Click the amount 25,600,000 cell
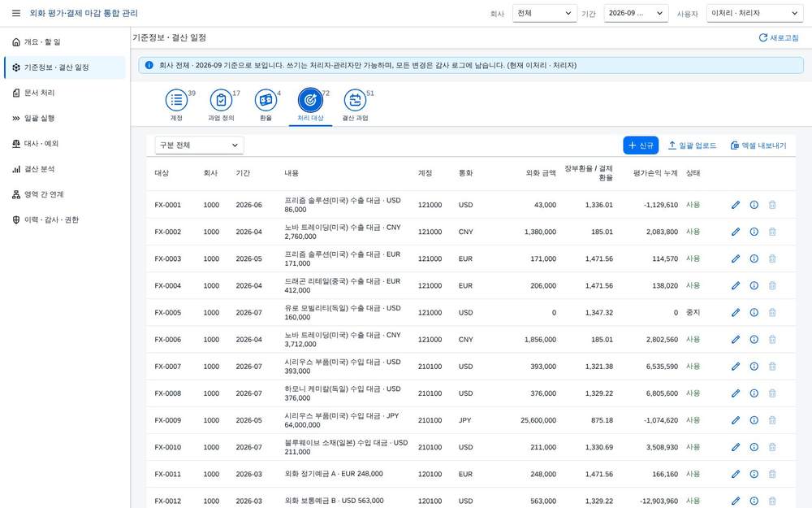The width and height of the screenshot is (812, 508). [538, 420]
